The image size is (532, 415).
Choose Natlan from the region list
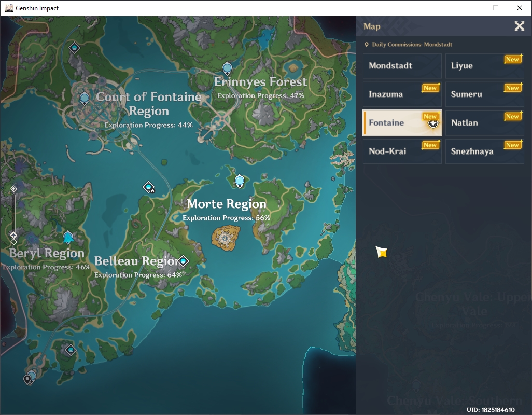[484, 122]
